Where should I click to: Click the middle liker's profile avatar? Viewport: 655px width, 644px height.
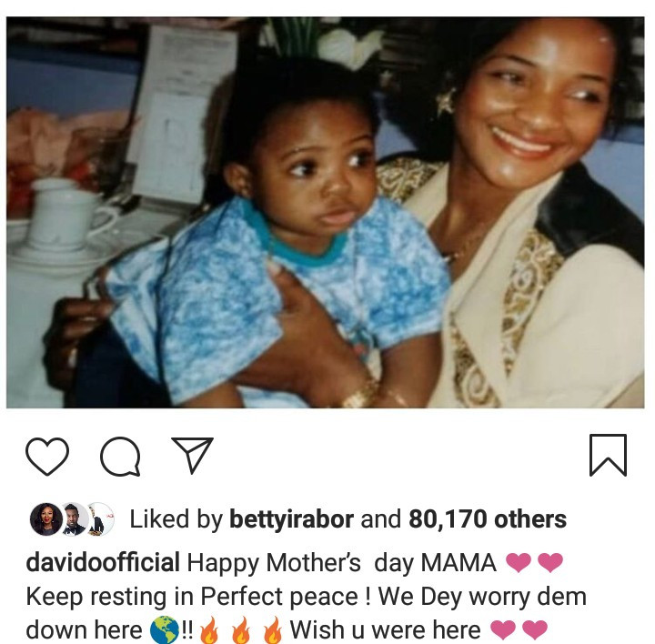pos(73,519)
